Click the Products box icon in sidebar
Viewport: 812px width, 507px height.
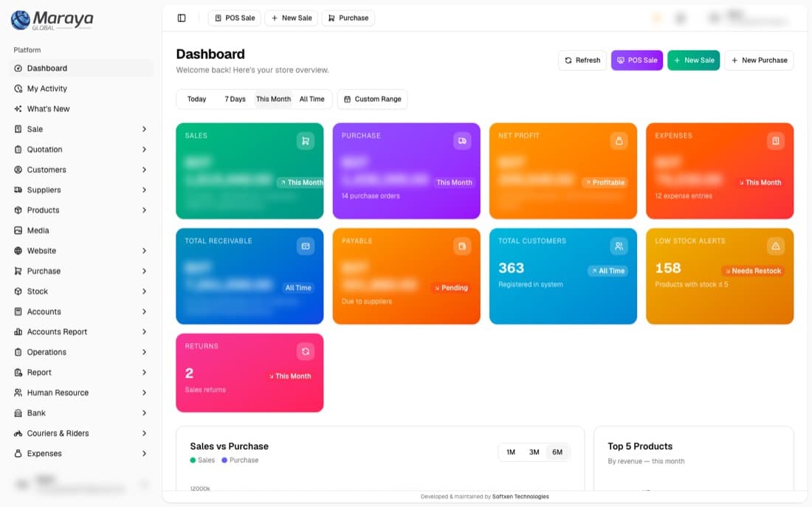pyautogui.click(x=18, y=210)
